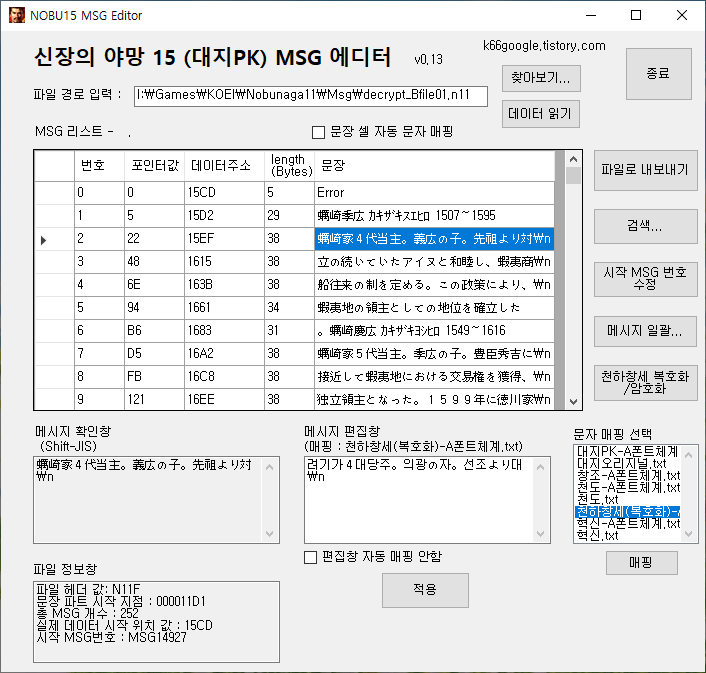Click the 찾아보기... browse button
The image size is (706, 673).
click(541, 78)
